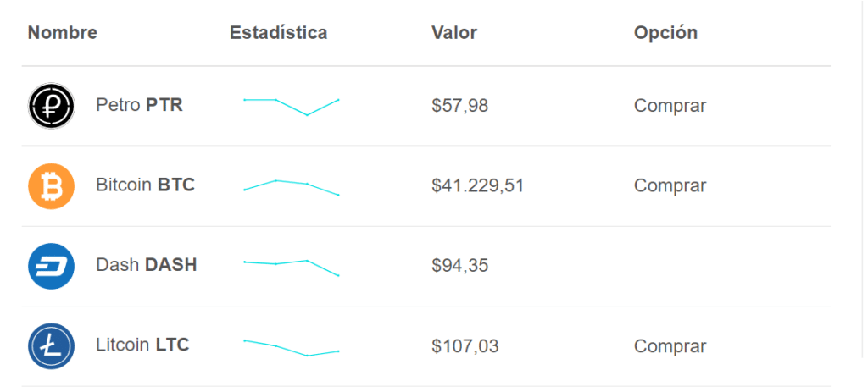The width and height of the screenshot is (868, 392).
Task: Sort by the Valor column header
Action: [x=454, y=33]
